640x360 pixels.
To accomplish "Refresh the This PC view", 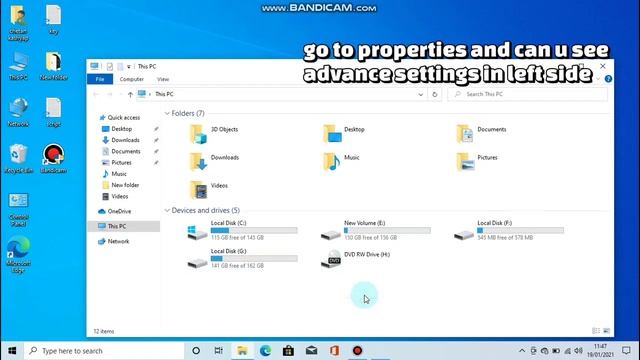I will click(435, 94).
